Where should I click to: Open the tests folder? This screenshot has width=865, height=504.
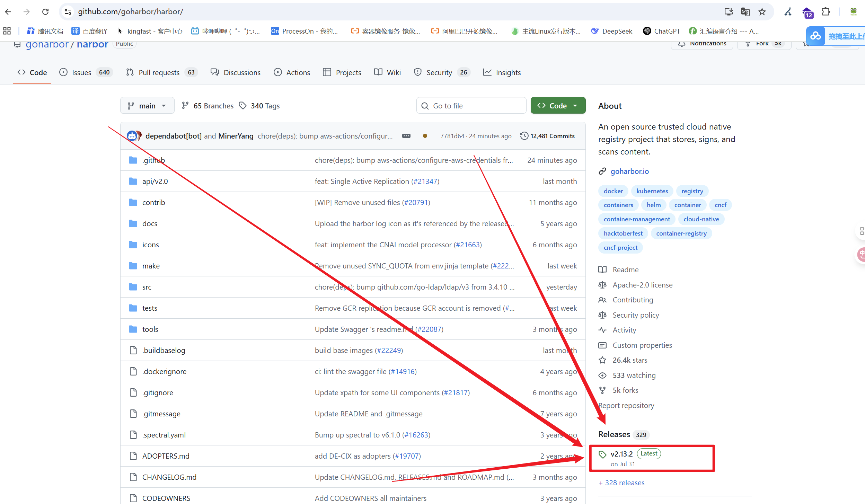[x=150, y=308]
